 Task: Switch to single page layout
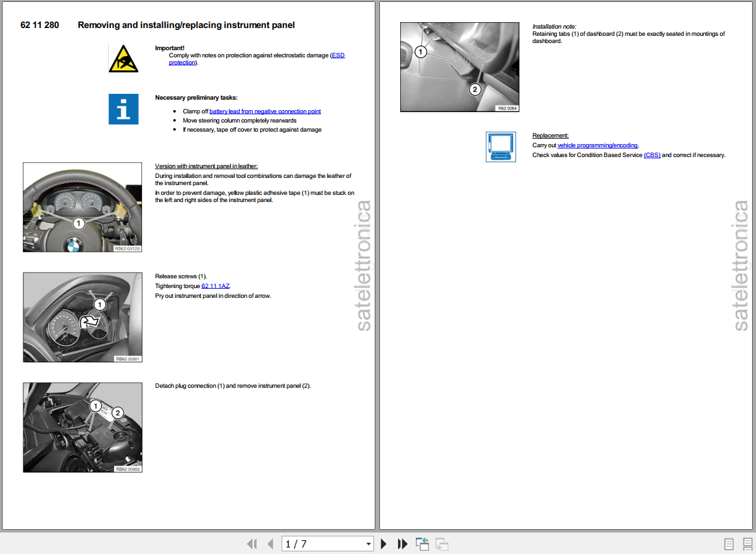click(x=729, y=544)
